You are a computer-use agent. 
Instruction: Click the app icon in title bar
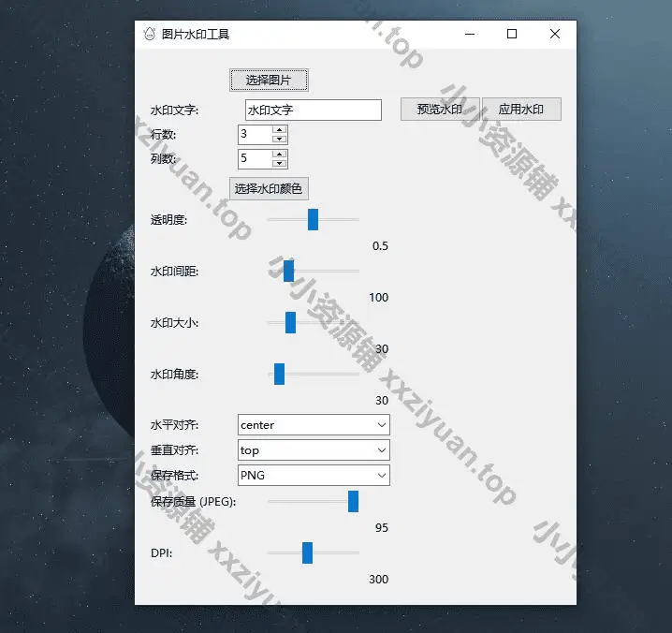(149, 34)
